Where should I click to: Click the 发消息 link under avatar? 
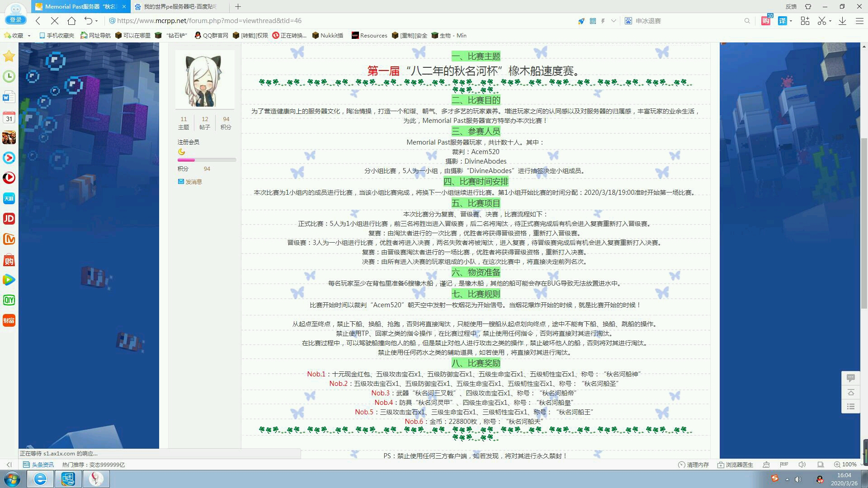[193, 182]
